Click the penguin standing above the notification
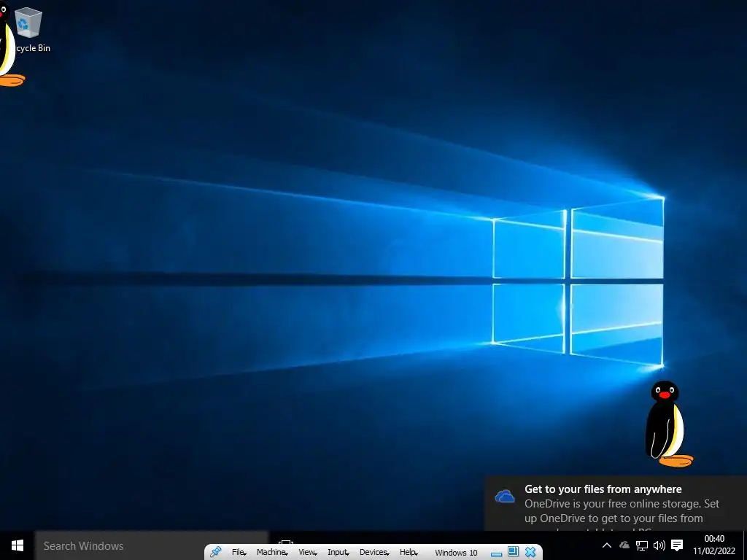The height and width of the screenshot is (560, 747). coord(668,424)
